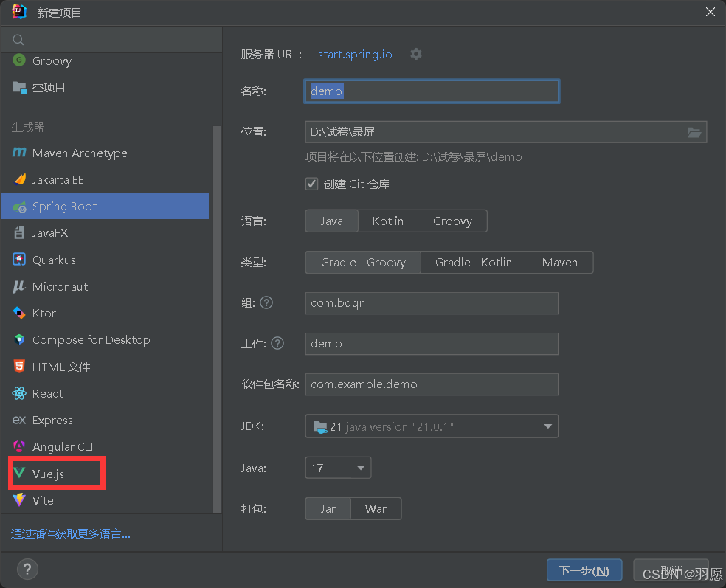
Task: Toggle the create Git repository checkbox
Action: pos(311,184)
